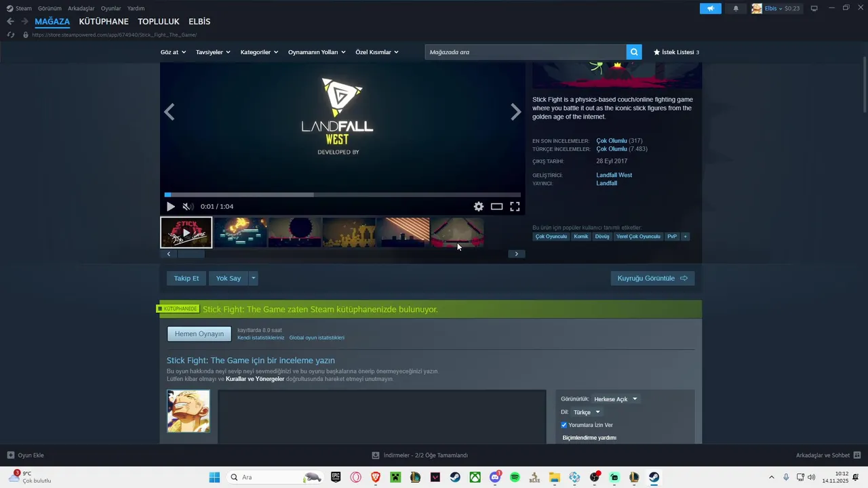The image size is (868, 488).
Task: Open Steam announcements megaphone
Action: (x=711, y=8)
